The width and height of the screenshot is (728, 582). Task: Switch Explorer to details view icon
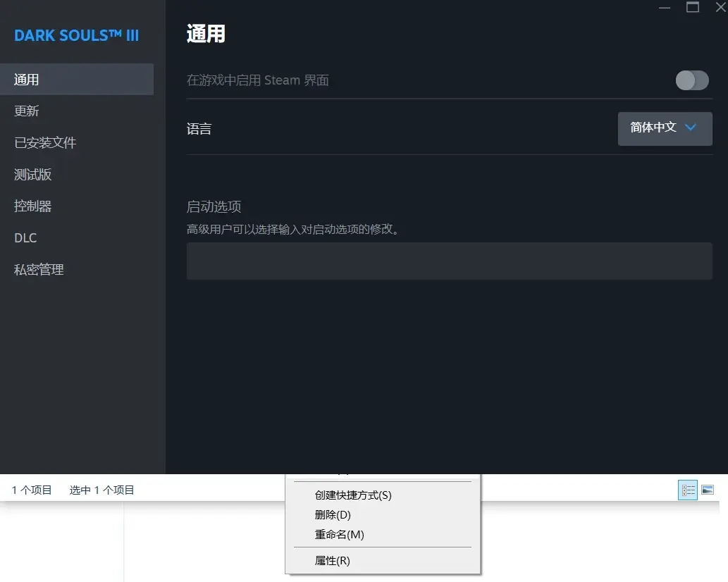[688, 490]
